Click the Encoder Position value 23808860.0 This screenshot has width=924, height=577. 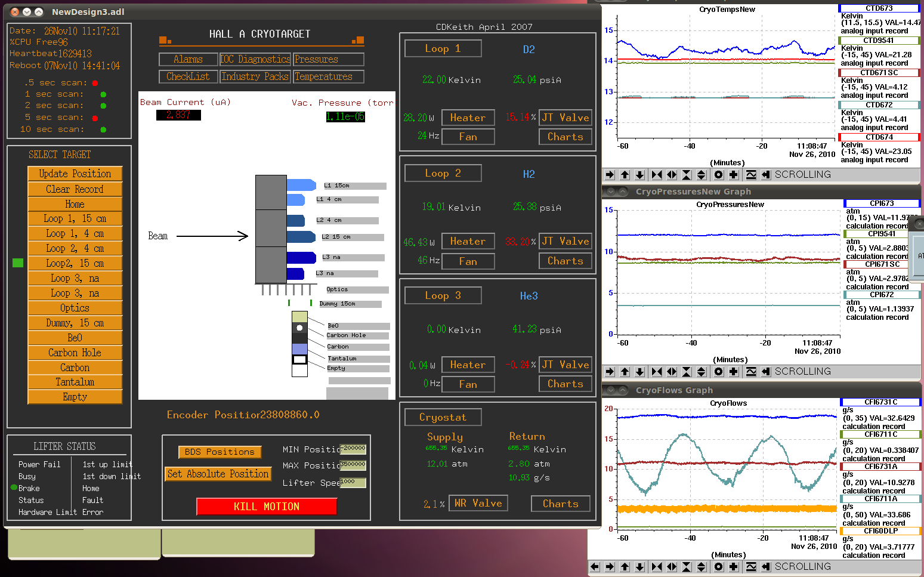point(290,415)
